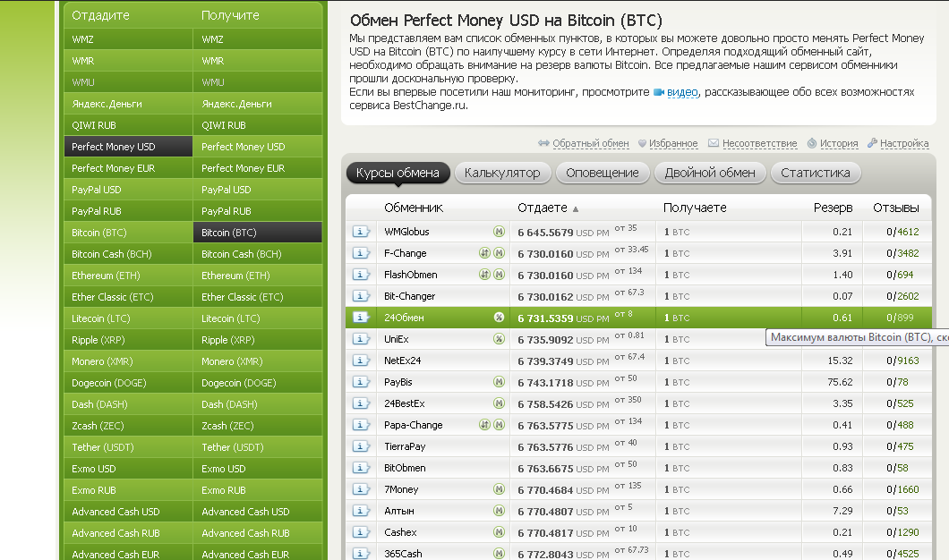Open info icon for F-Change row

(361, 253)
